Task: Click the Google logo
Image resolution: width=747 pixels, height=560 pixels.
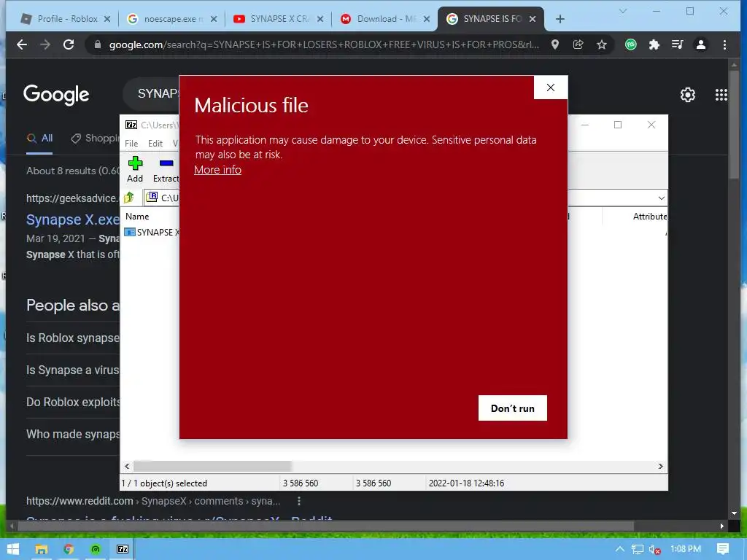Action: (56, 95)
